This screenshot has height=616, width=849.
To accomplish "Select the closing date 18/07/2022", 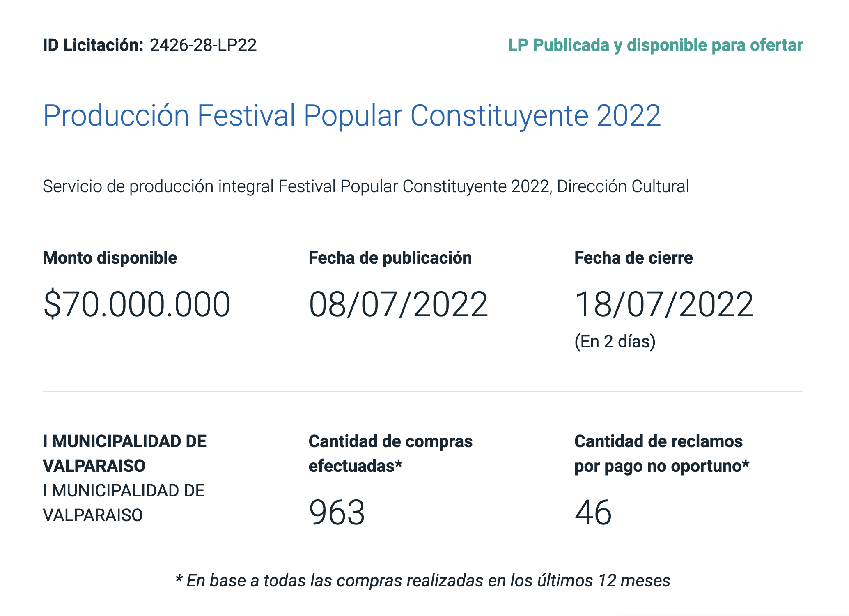I will click(x=664, y=304).
